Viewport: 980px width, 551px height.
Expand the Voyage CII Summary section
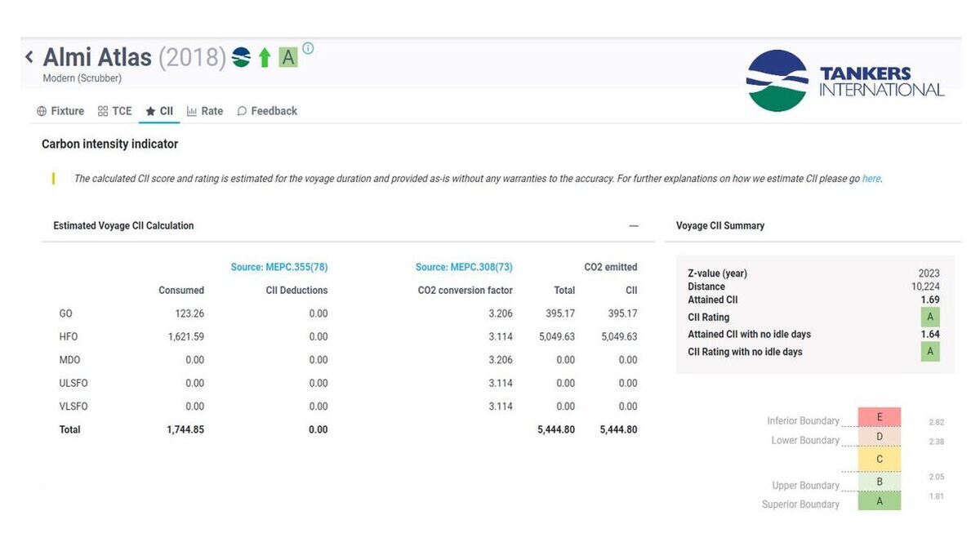pos(719,225)
